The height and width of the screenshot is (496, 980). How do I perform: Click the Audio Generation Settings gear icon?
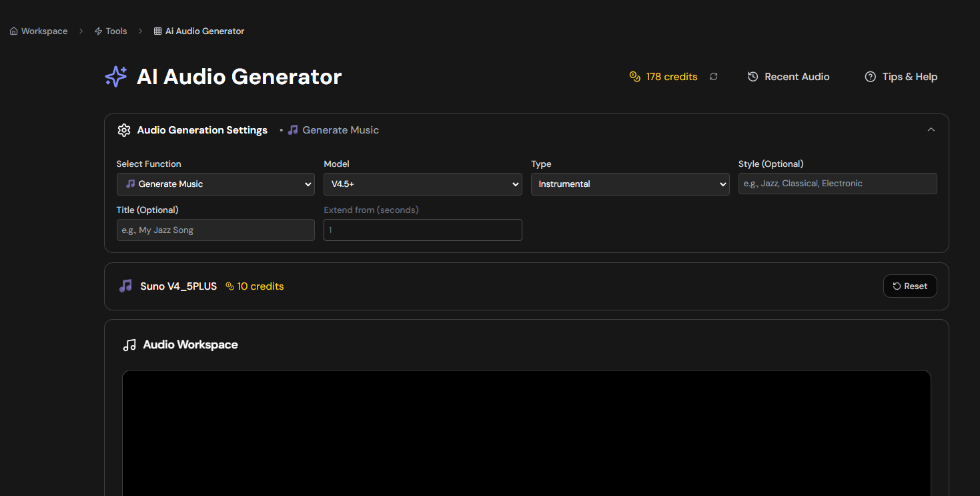tap(123, 130)
